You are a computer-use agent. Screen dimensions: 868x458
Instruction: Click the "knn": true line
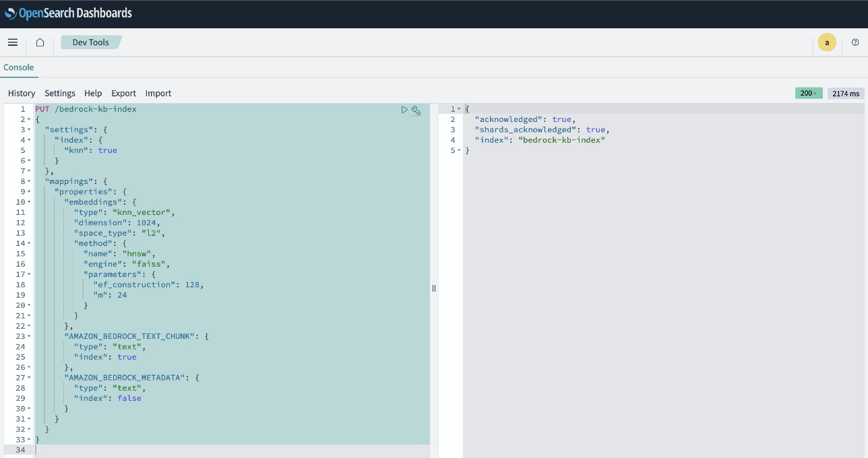(x=90, y=150)
